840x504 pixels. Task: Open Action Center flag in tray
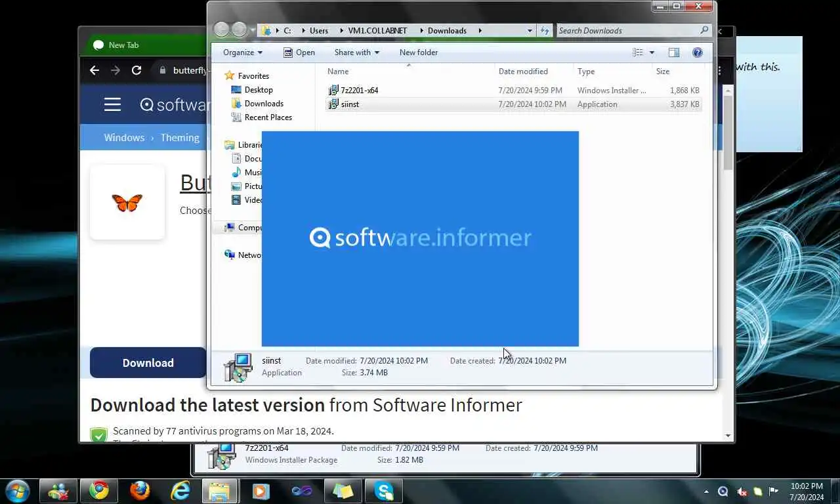pyautogui.click(x=774, y=492)
